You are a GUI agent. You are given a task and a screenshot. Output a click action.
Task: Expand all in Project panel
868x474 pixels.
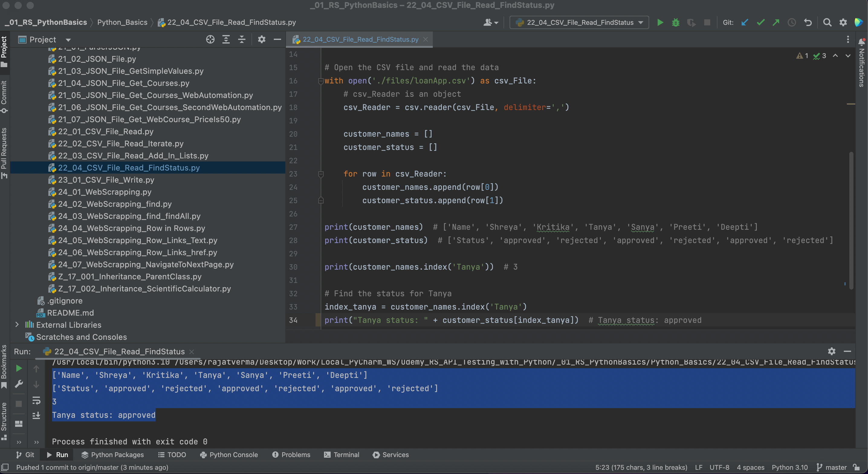(226, 39)
